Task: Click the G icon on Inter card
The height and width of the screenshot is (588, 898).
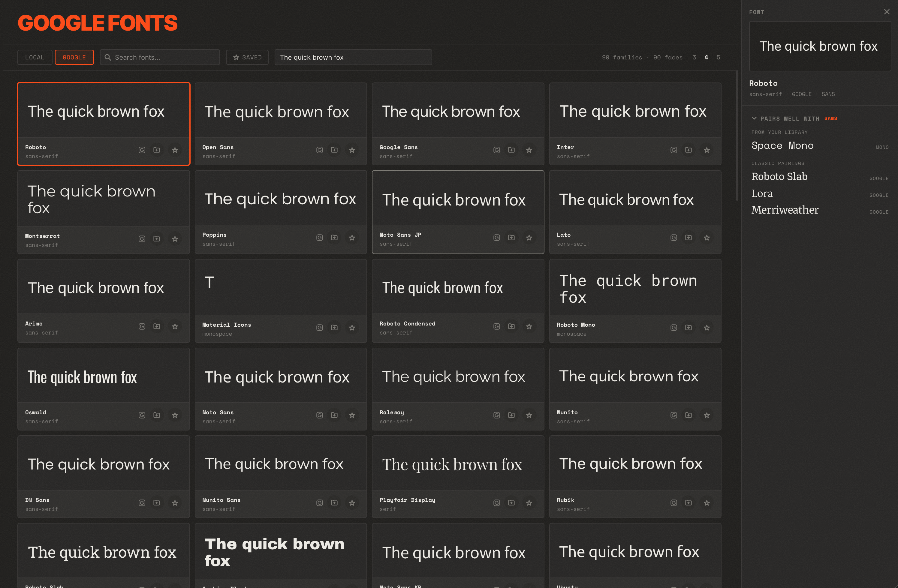Action: point(674,150)
